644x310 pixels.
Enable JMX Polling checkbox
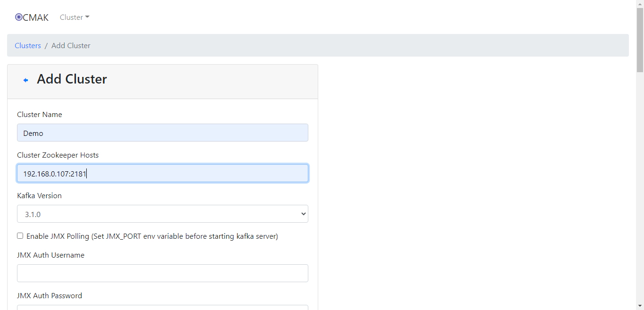(20, 236)
